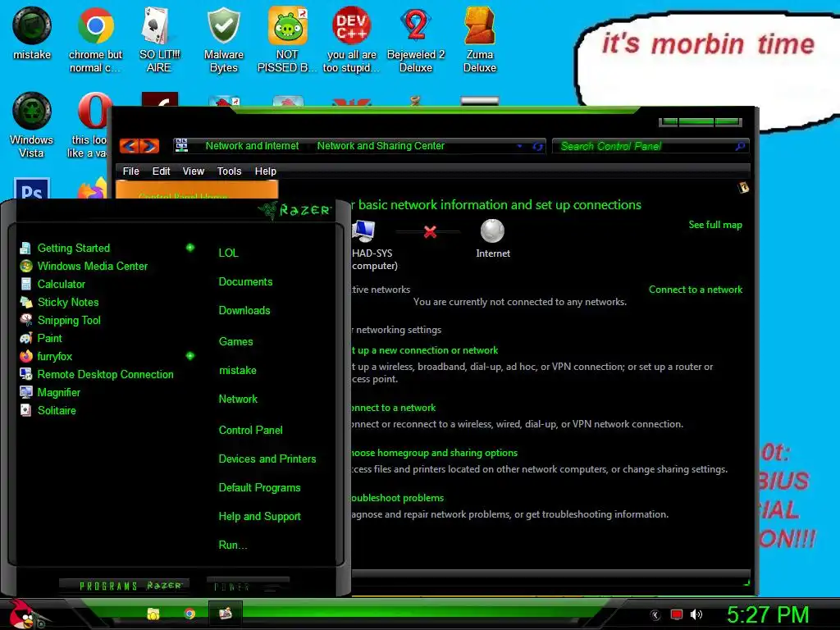This screenshot has height=630, width=840.
Task: Open the folder icon on the taskbar
Action: pos(153,614)
